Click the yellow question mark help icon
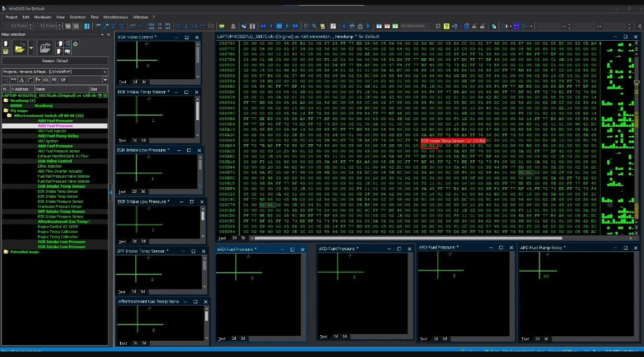Image resolution: width=644 pixels, height=357 pixels. pyautogui.click(x=447, y=26)
